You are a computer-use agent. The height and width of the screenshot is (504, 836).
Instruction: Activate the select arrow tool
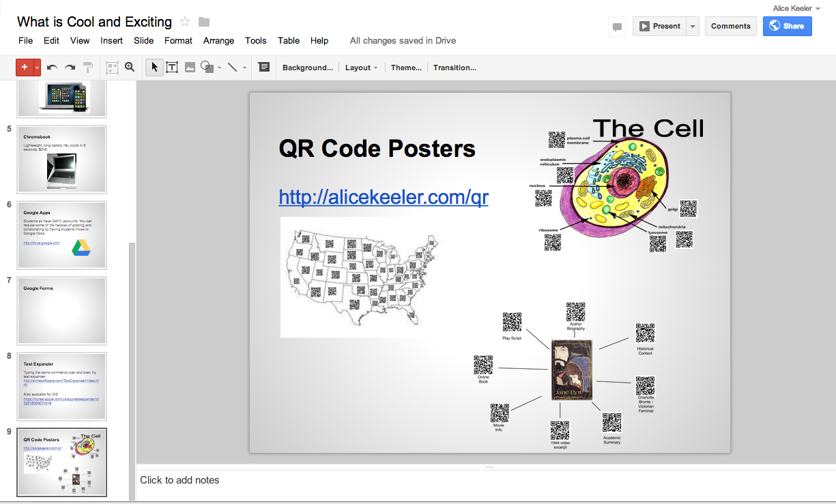[154, 67]
